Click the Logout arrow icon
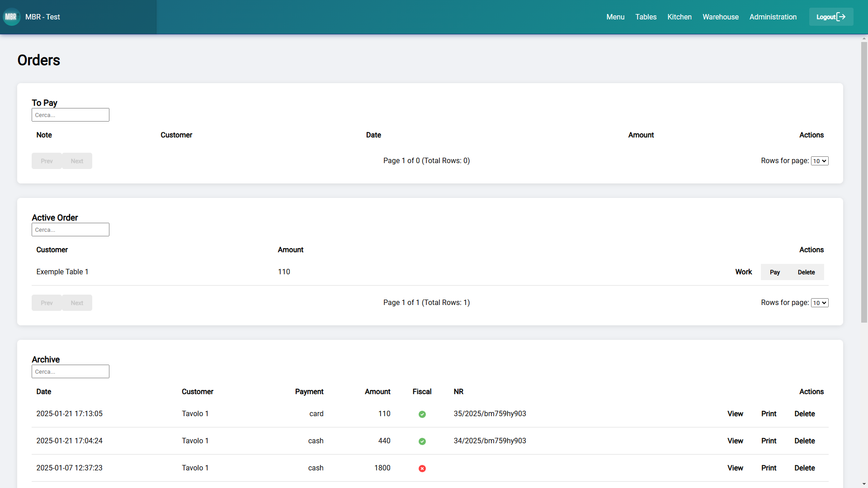The height and width of the screenshot is (488, 868). (x=841, y=17)
